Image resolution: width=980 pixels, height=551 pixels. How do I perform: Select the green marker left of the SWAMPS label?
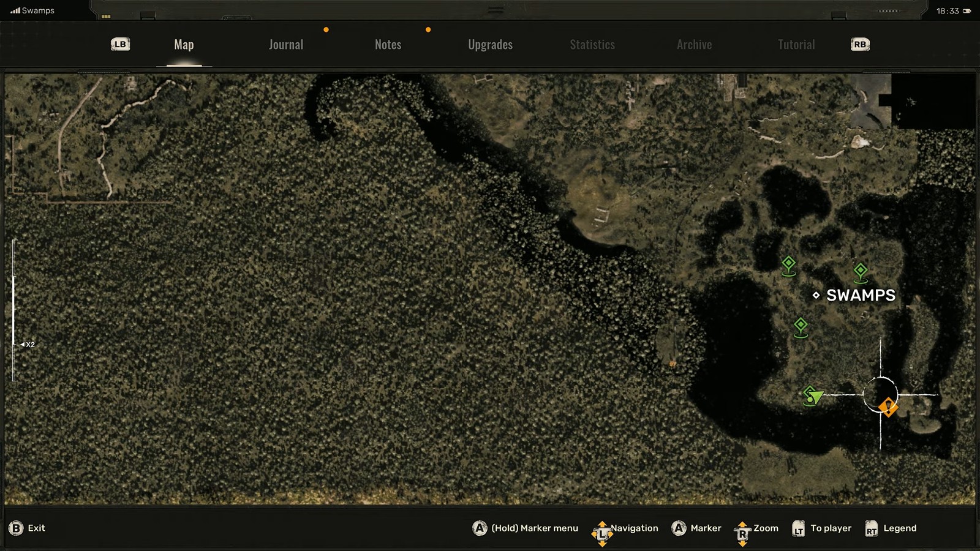pyautogui.click(x=789, y=266)
